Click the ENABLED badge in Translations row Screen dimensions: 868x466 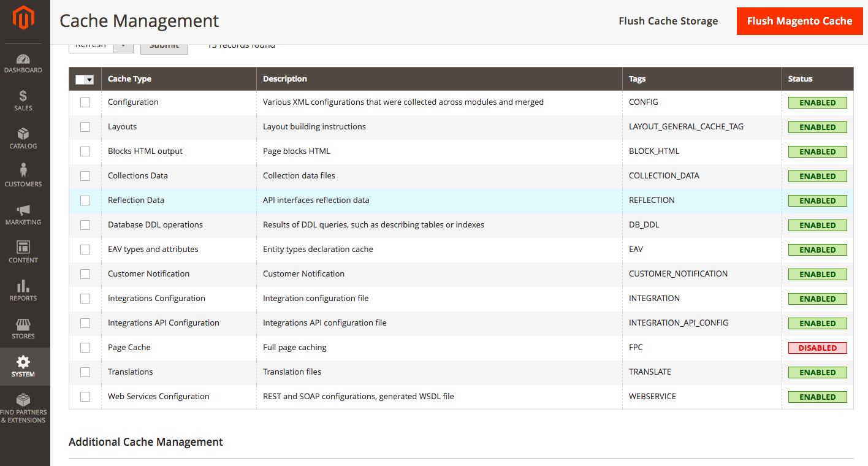click(x=817, y=372)
